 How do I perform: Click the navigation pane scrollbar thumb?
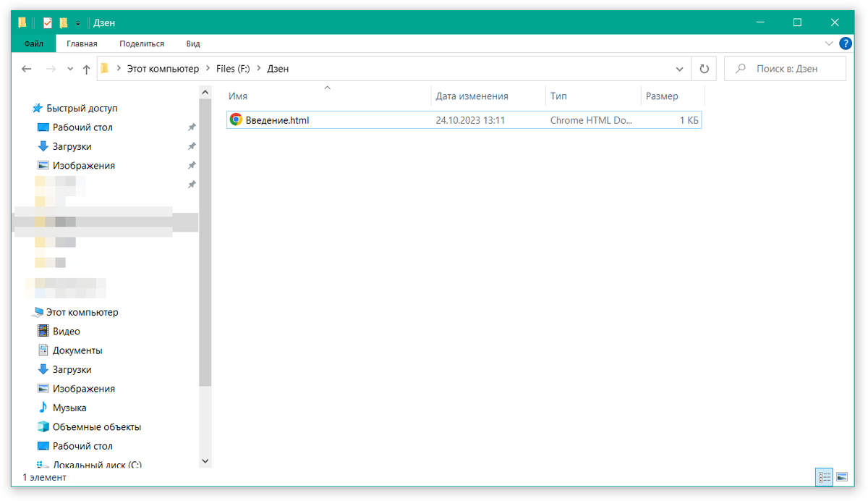coord(205,243)
